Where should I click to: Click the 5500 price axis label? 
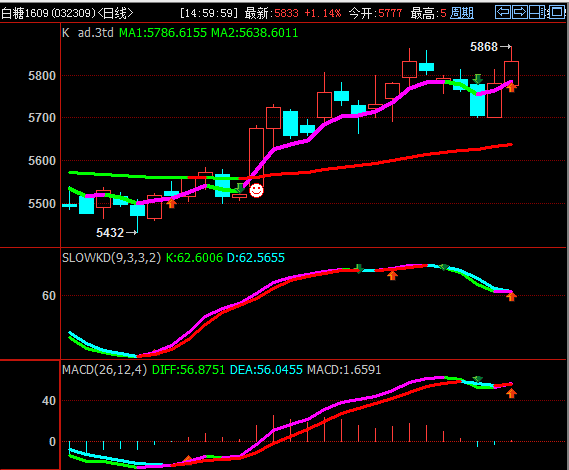[x=42, y=204]
